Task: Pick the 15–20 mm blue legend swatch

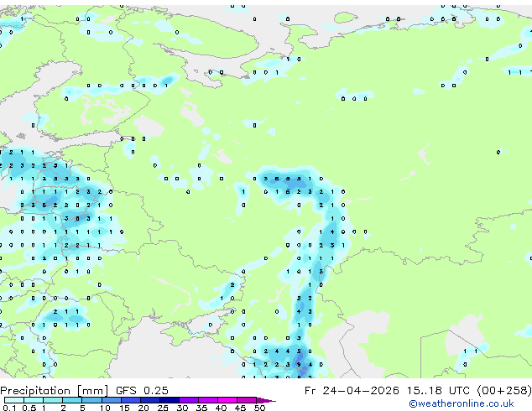Action: click(x=131, y=400)
